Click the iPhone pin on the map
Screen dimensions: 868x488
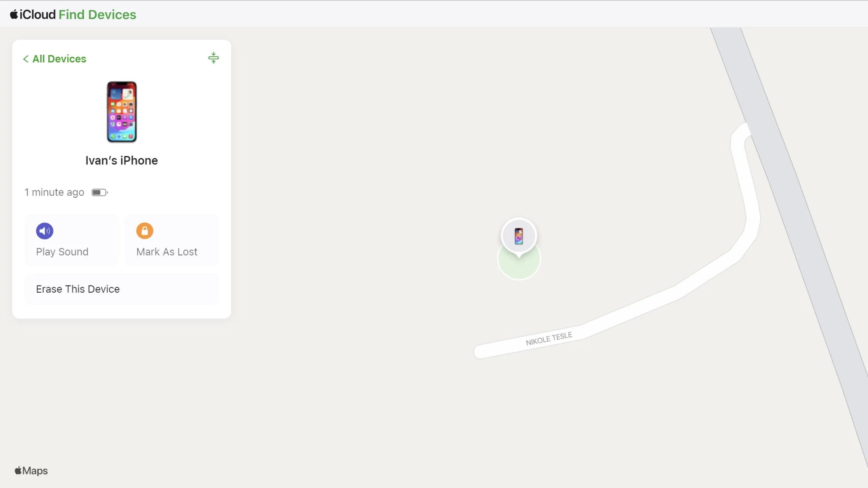519,236
